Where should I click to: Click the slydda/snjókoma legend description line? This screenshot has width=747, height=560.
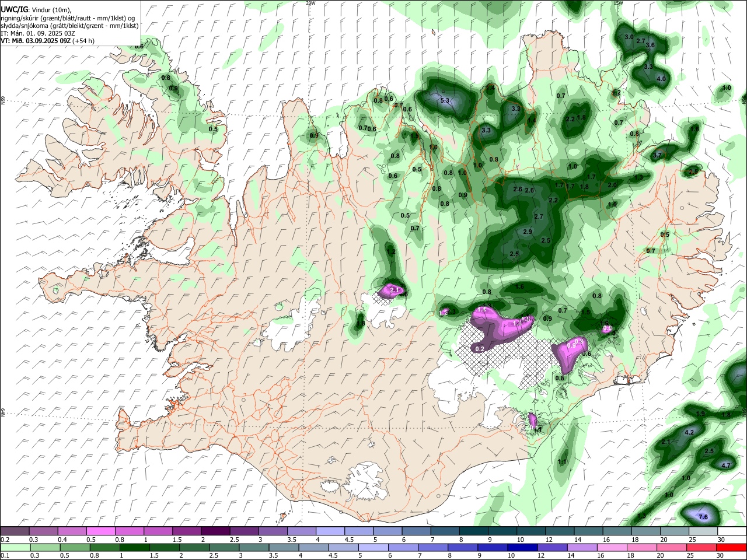[x=70, y=25]
